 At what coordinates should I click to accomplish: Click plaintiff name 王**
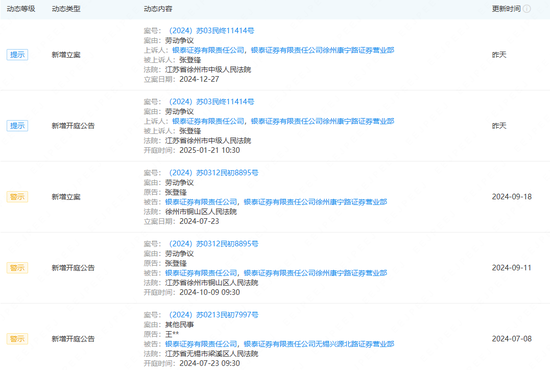click(172, 334)
